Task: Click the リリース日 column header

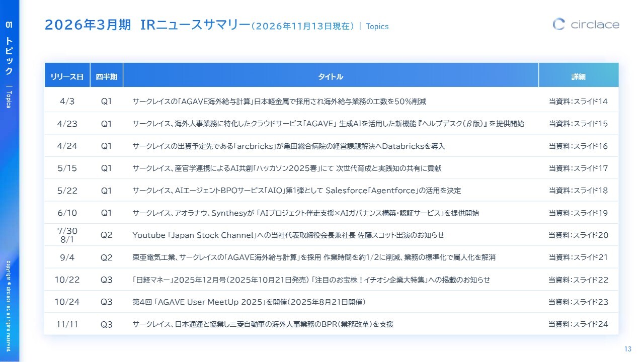Action: [x=67, y=77]
